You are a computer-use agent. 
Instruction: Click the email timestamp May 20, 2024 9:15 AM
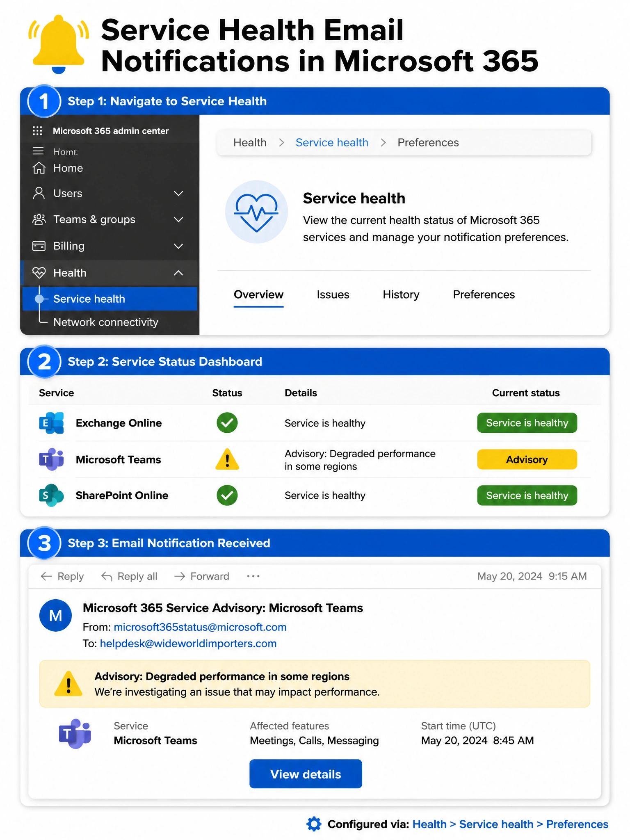[x=532, y=576]
